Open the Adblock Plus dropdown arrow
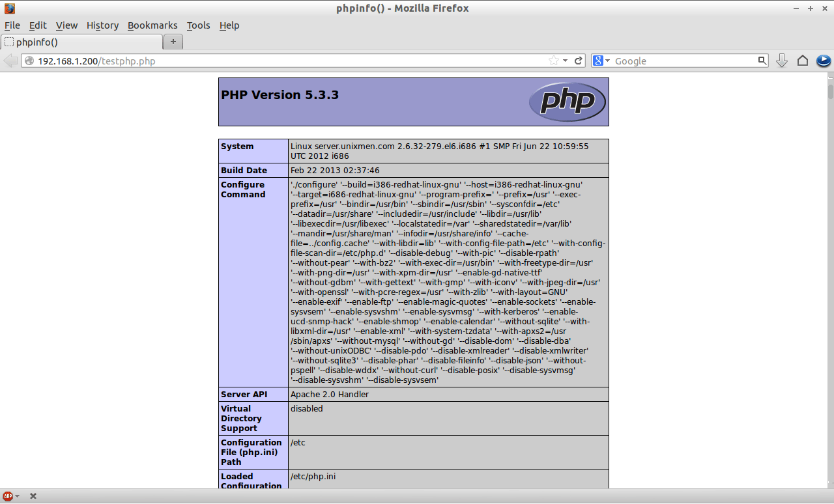 (18, 496)
